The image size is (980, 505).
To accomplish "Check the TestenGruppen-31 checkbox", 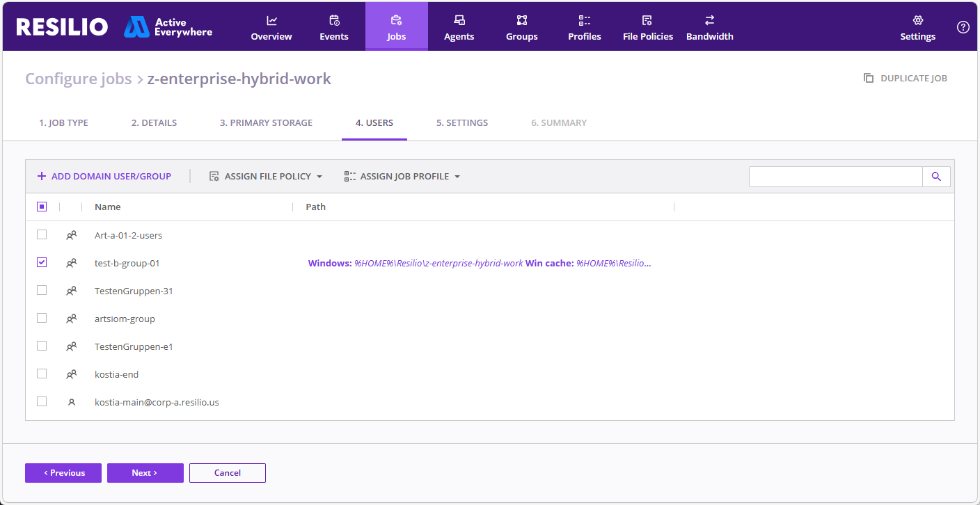I will pos(42,290).
